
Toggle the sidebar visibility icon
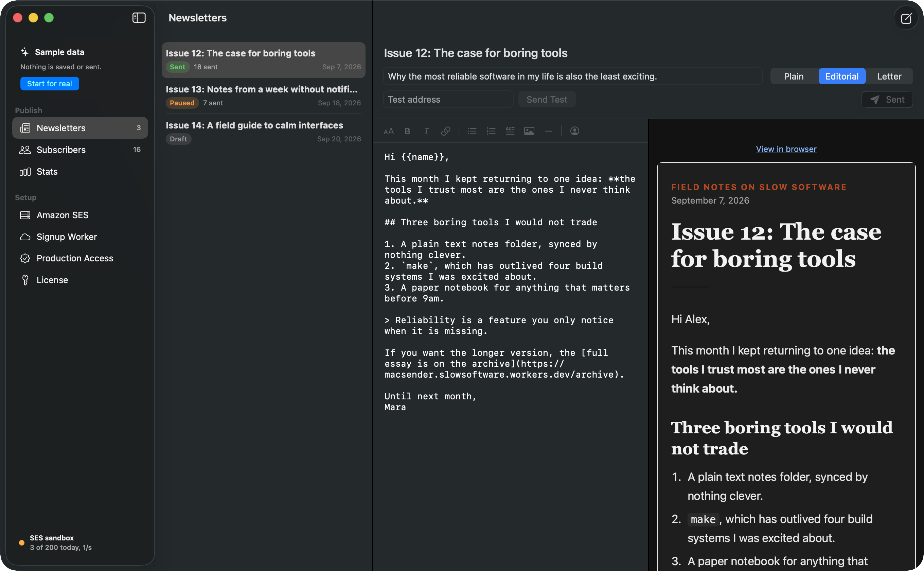coord(139,18)
